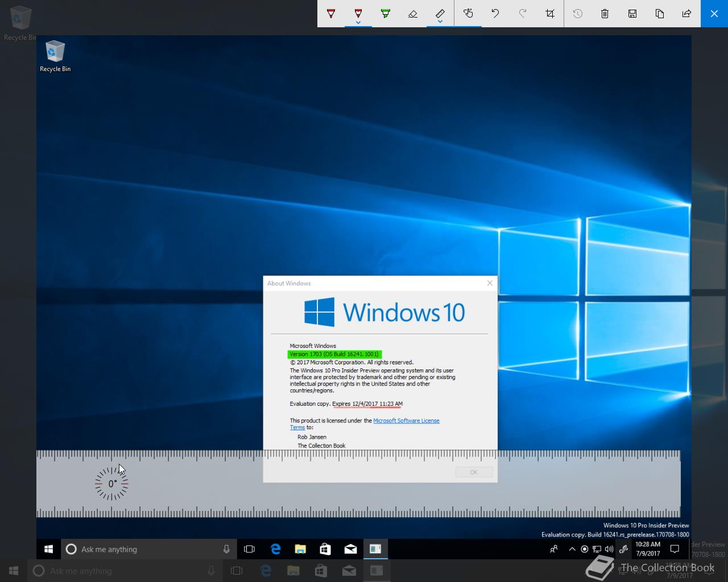Select the pencil tool
This screenshot has width=728, height=582.
358,13
